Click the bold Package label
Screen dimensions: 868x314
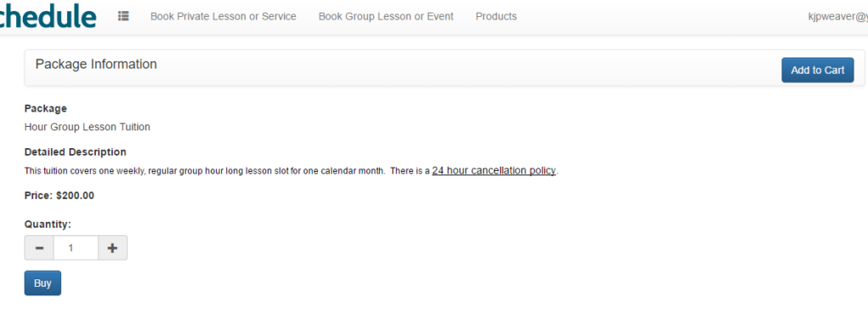46,109
